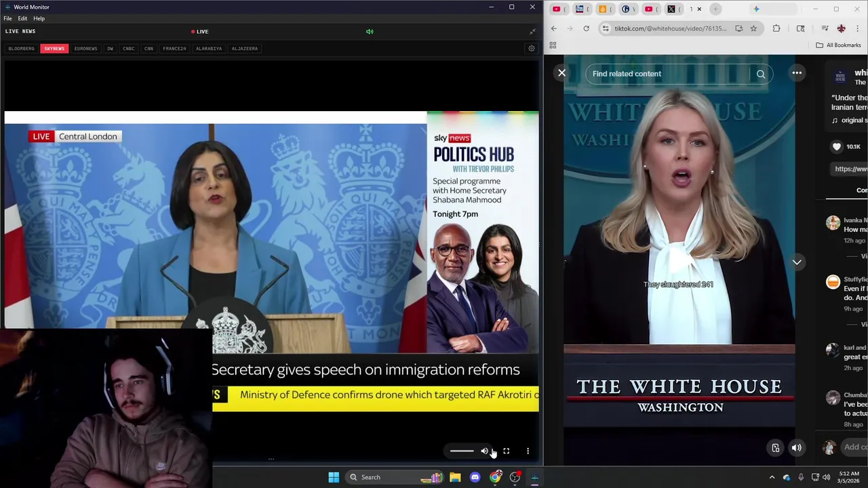Image resolution: width=868 pixels, height=488 pixels.
Task: Click the Find related content search box
Action: click(668, 74)
